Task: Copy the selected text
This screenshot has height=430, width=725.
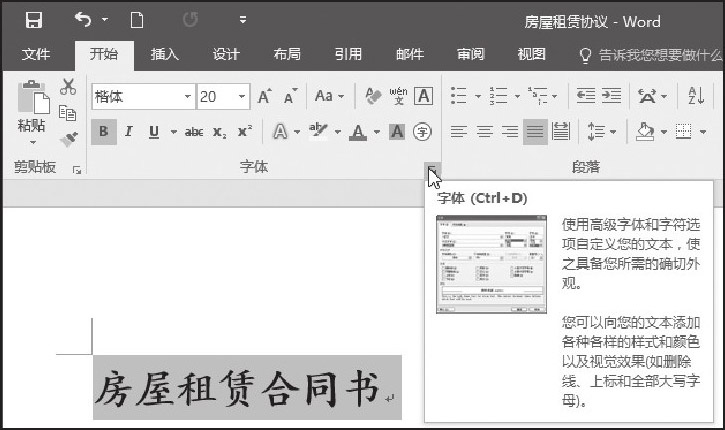Action: (x=68, y=113)
